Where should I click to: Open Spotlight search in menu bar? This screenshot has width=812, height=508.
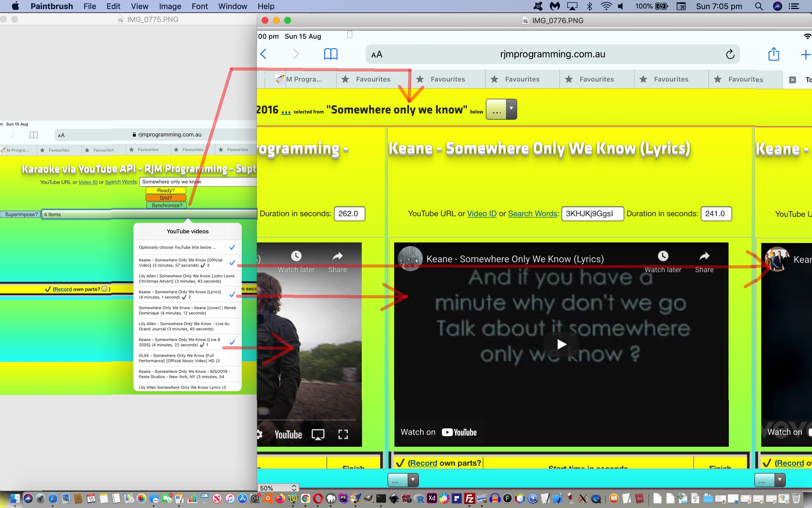(x=759, y=6)
